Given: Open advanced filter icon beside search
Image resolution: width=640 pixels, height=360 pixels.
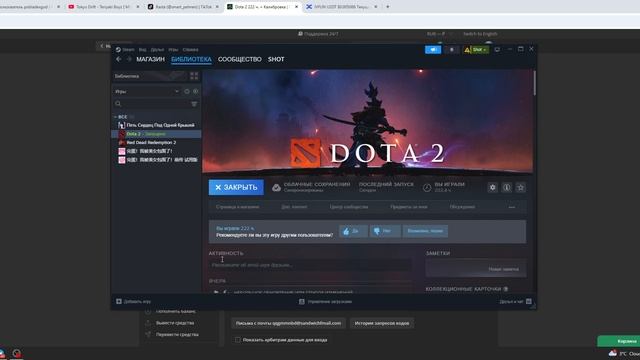Looking at the screenshot, I should [x=194, y=104].
